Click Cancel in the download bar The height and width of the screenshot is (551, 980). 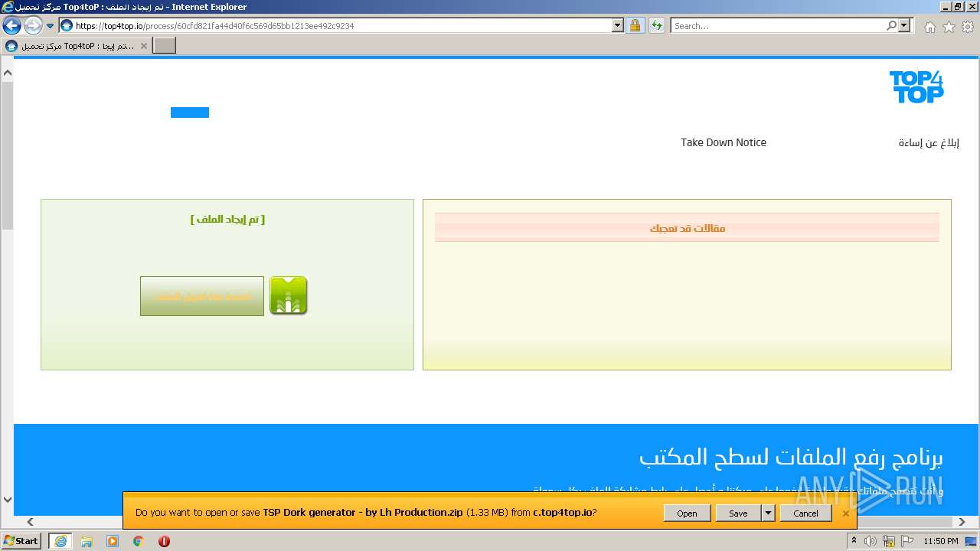(805, 514)
